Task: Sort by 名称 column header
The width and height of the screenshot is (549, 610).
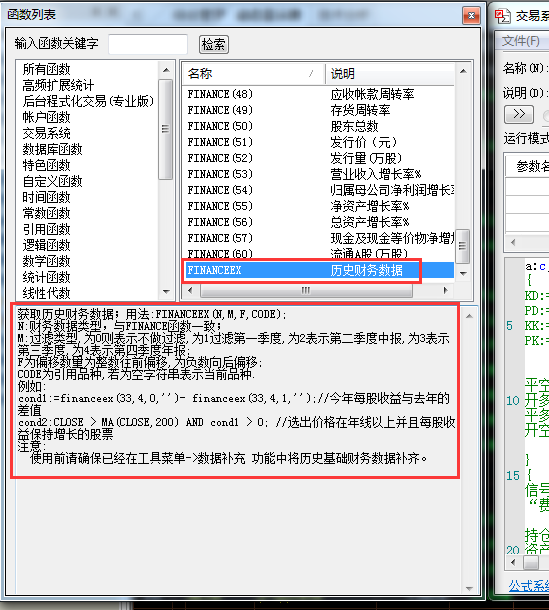Action: (x=254, y=74)
